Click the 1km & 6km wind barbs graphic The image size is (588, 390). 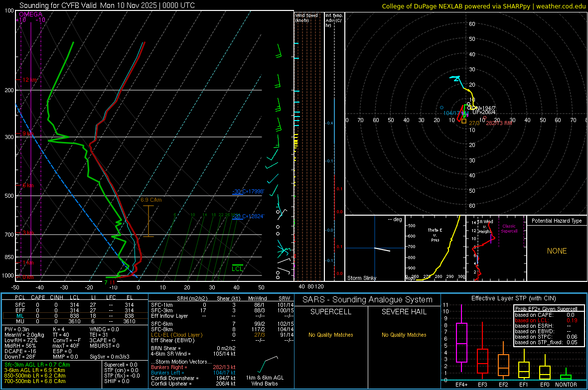click(268, 364)
